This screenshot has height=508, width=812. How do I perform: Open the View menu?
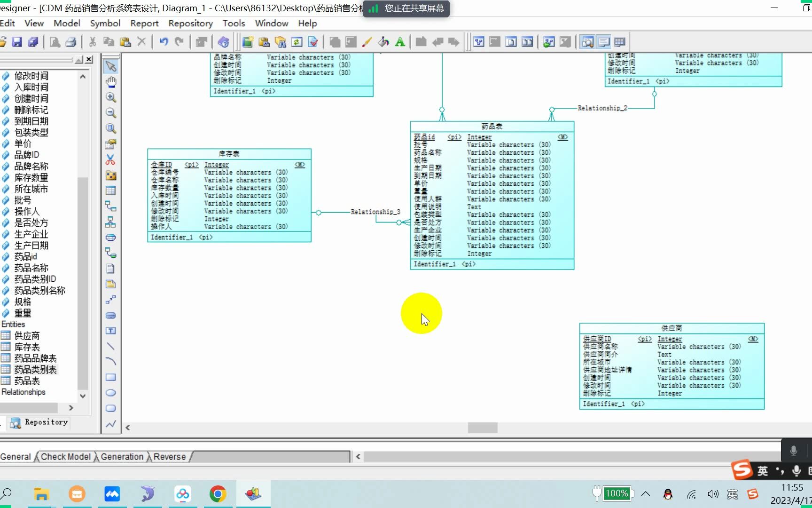[34, 23]
